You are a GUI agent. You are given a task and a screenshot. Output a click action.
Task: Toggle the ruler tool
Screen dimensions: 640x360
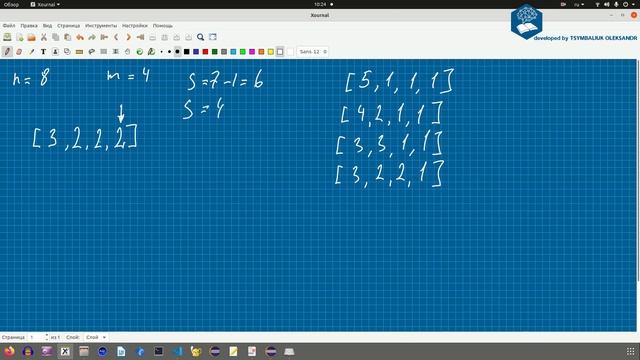[x=80, y=52]
